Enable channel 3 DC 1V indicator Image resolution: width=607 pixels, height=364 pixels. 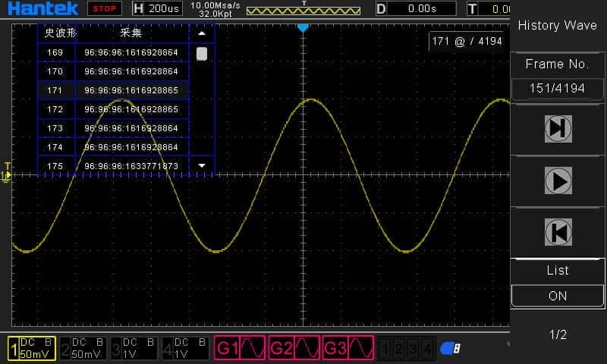(x=134, y=349)
